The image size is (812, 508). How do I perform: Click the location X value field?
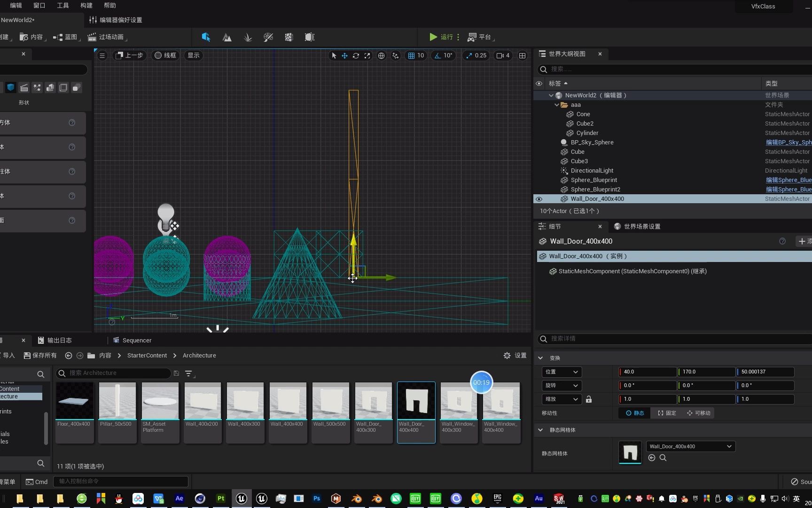coord(648,372)
